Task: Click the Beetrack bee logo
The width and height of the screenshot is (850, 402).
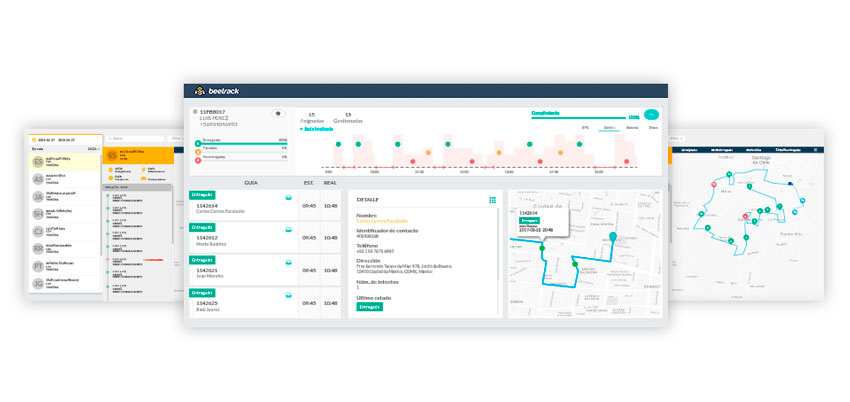Action: (x=199, y=90)
